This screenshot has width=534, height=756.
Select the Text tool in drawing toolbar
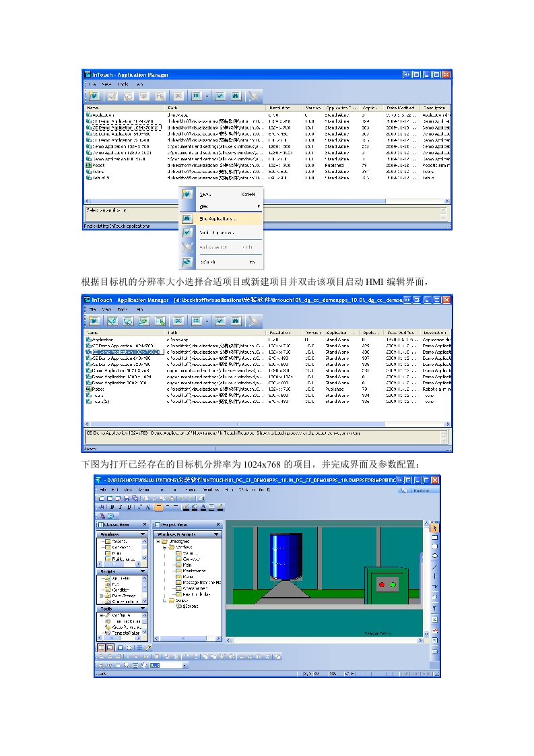[x=435, y=608]
